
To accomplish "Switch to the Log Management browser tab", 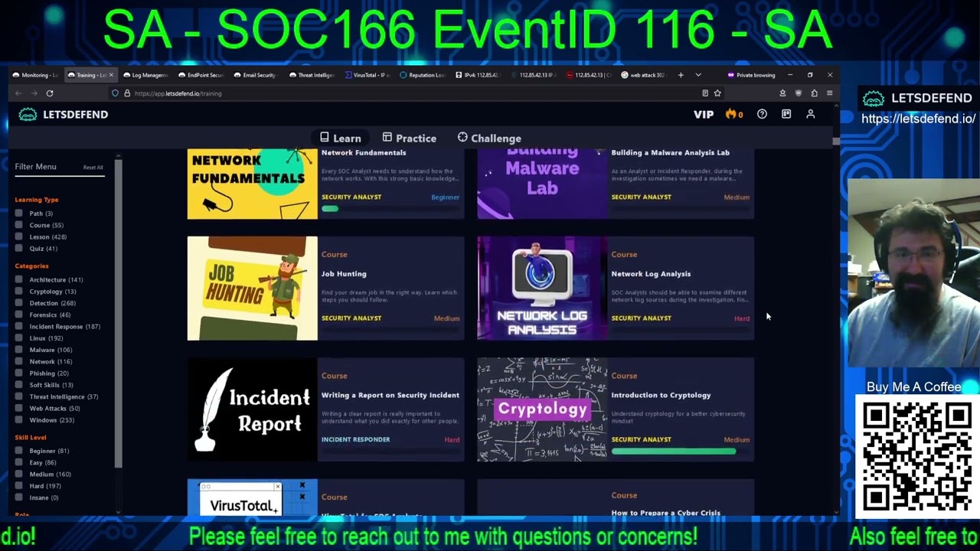I will [145, 75].
